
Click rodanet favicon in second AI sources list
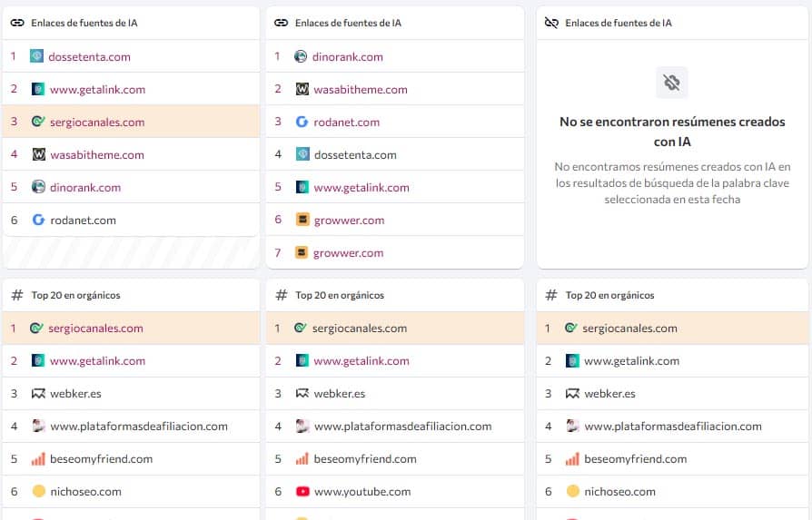tap(302, 122)
